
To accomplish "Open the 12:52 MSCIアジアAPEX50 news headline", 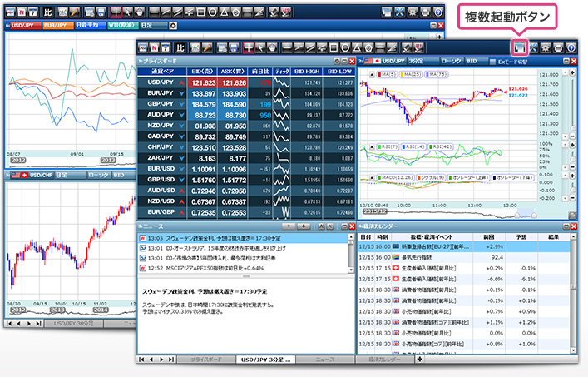I will coord(244,268).
